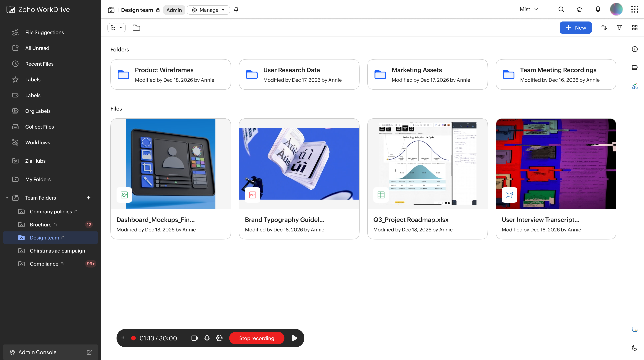The image size is (644, 360).
Task: Open the Brand Typography Guidelines thumbnail
Action: 299,164
